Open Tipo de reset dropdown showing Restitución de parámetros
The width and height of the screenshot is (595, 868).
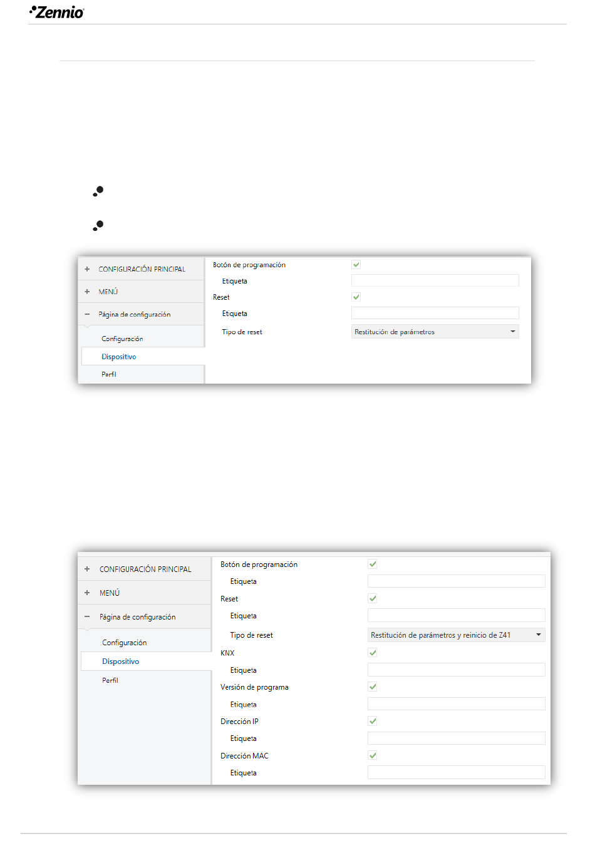pyautogui.click(x=435, y=332)
